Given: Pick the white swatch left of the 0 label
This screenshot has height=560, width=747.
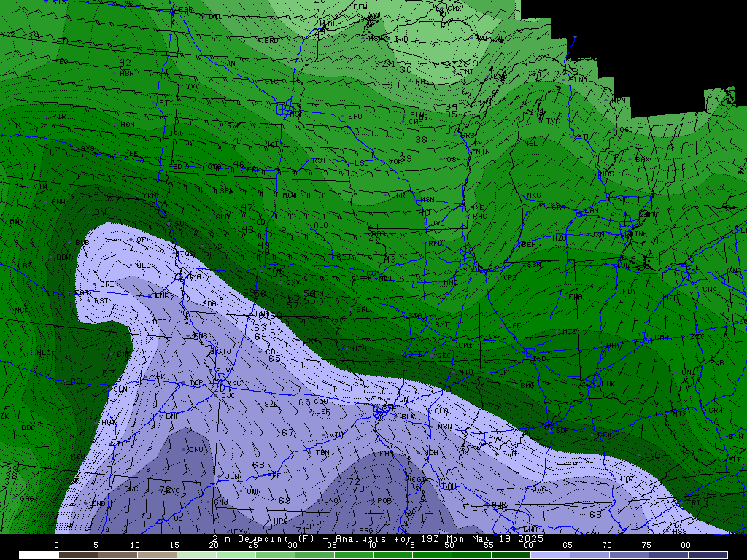Looking at the screenshot, I should coord(39,555).
